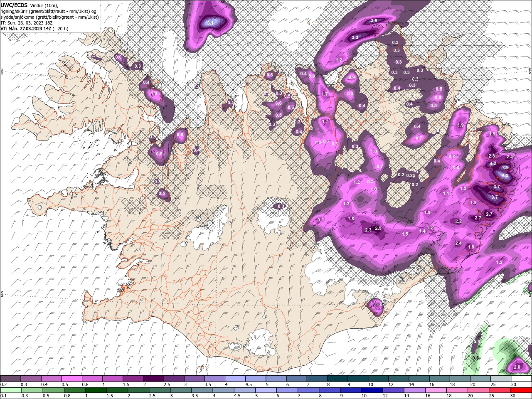Click the 0.1 label on the green rain scale
This screenshot has height=399, width=532.
pos(4,396)
